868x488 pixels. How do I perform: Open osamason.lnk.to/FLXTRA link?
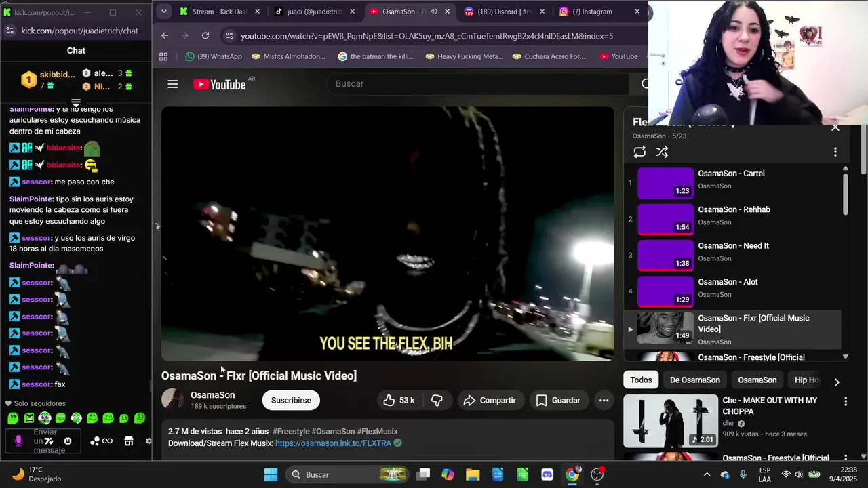tap(333, 443)
